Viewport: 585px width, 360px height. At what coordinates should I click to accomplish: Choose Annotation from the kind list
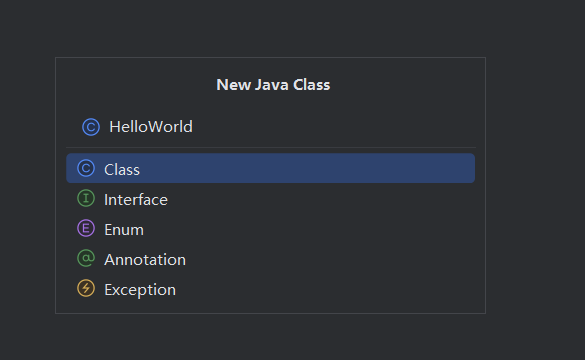(x=270, y=259)
